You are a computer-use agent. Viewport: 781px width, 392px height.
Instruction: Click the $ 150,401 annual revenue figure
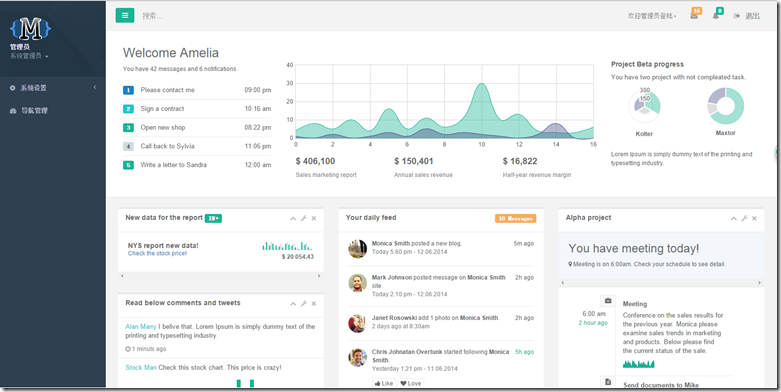413,161
